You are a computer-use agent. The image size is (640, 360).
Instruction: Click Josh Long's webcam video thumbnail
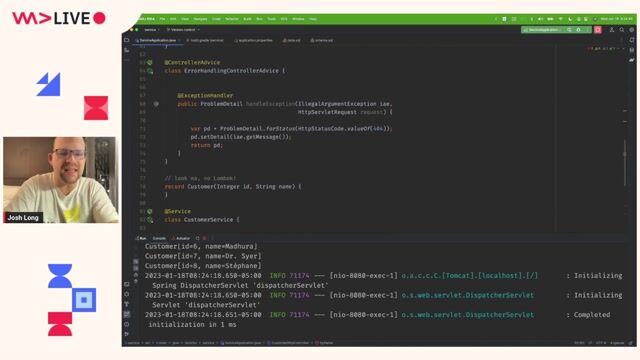tap(61, 180)
